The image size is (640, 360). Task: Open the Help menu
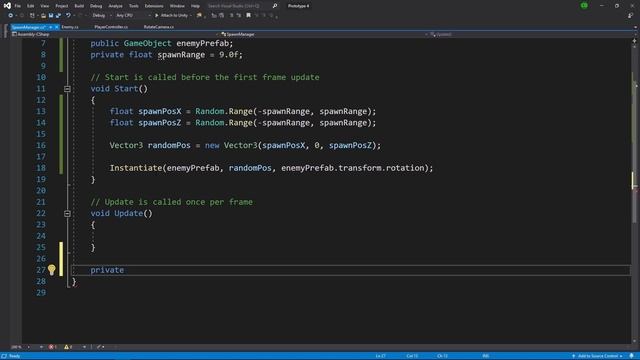click(x=196, y=6)
